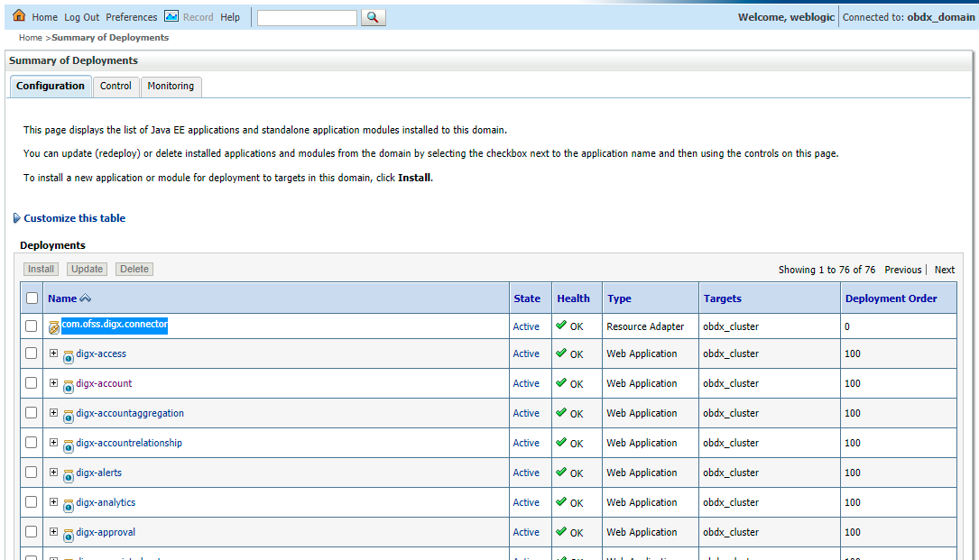Expand the digx-analytics deployment row
The height and width of the screenshot is (560, 979).
click(54, 502)
